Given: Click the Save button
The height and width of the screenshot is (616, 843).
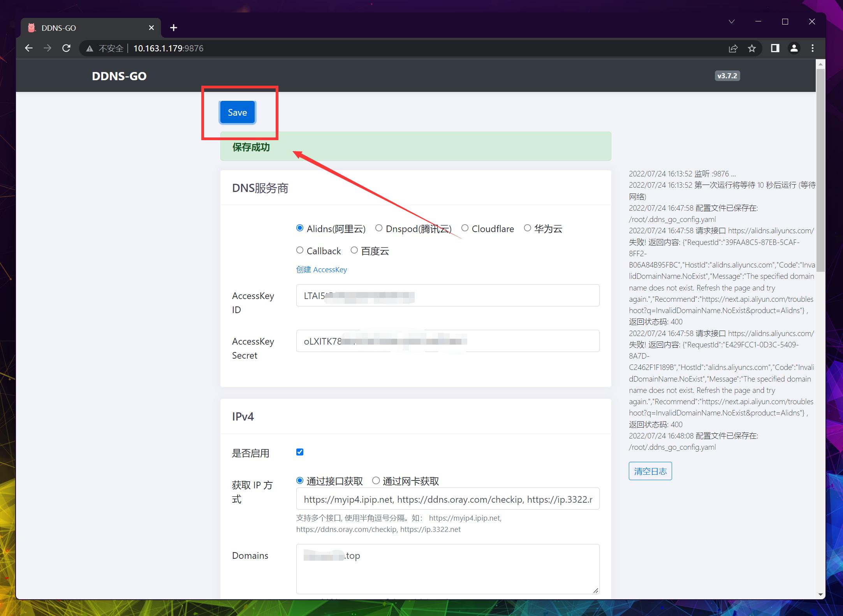Looking at the screenshot, I should [237, 112].
